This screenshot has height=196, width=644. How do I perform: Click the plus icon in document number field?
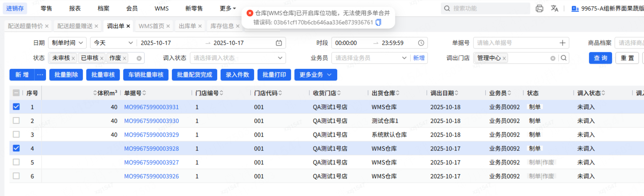(x=562, y=43)
